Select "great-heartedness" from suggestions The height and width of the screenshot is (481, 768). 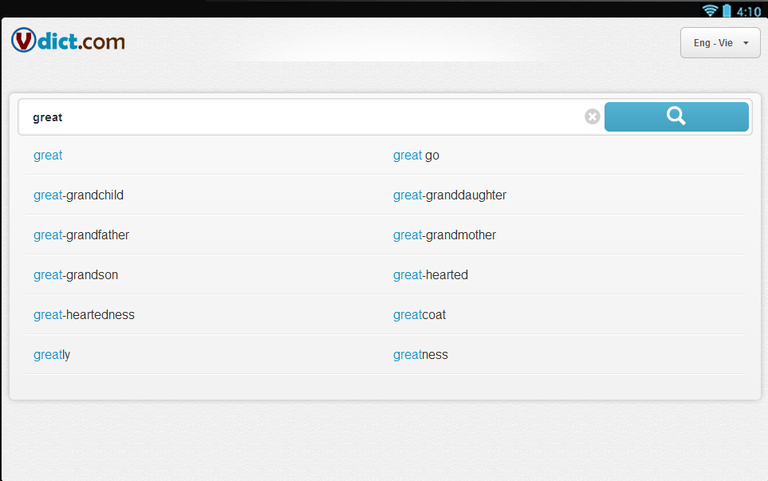pos(84,314)
